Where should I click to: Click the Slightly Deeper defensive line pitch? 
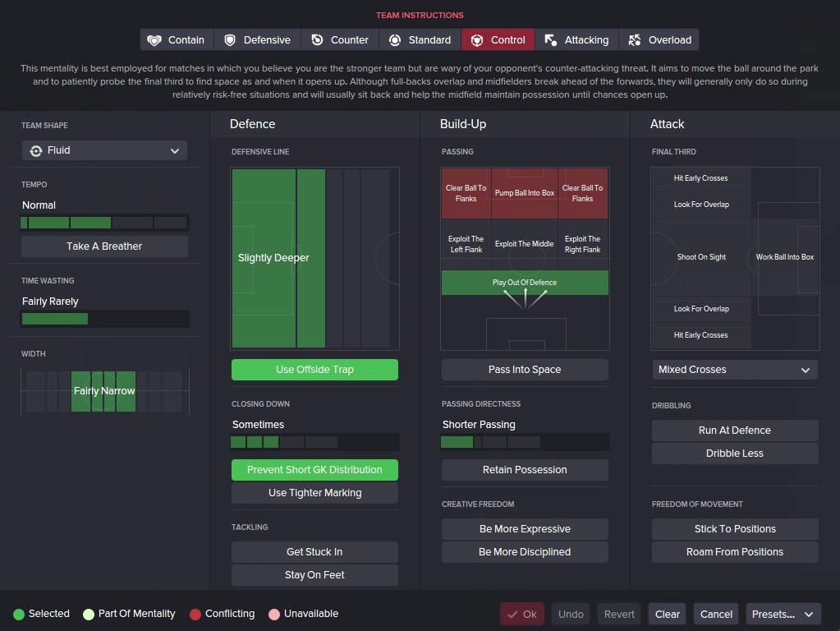[314, 259]
